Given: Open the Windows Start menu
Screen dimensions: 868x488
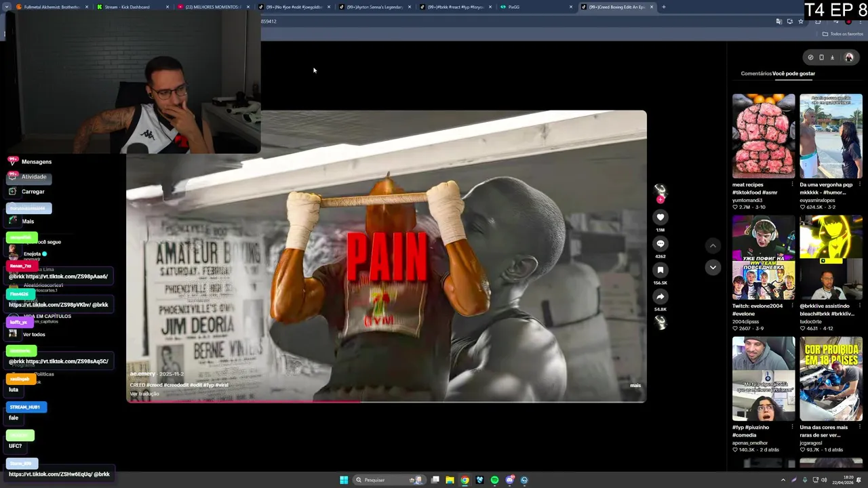Looking at the screenshot, I should tap(344, 480).
